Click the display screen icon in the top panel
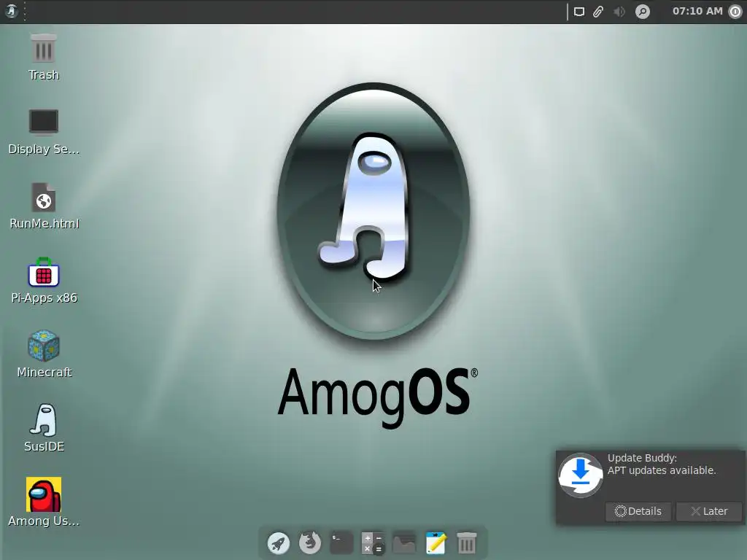This screenshot has height=560, width=747. coord(578,12)
